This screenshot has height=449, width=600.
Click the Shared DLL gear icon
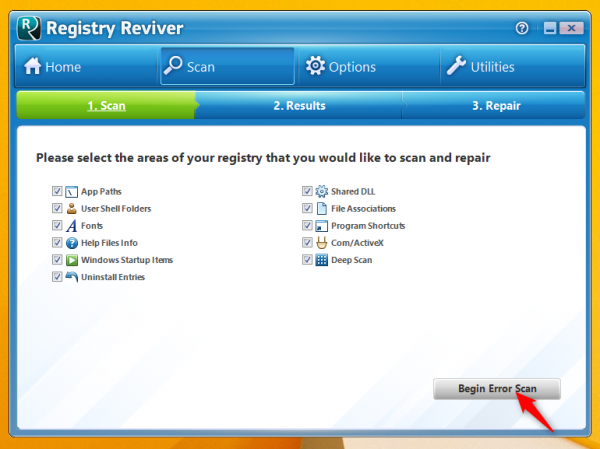(x=321, y=191)
